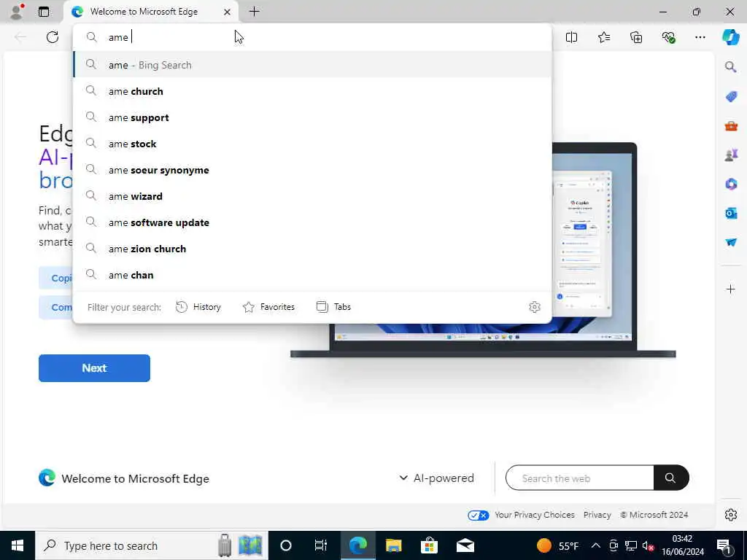Open the Windows Start menu

point(18,545)
